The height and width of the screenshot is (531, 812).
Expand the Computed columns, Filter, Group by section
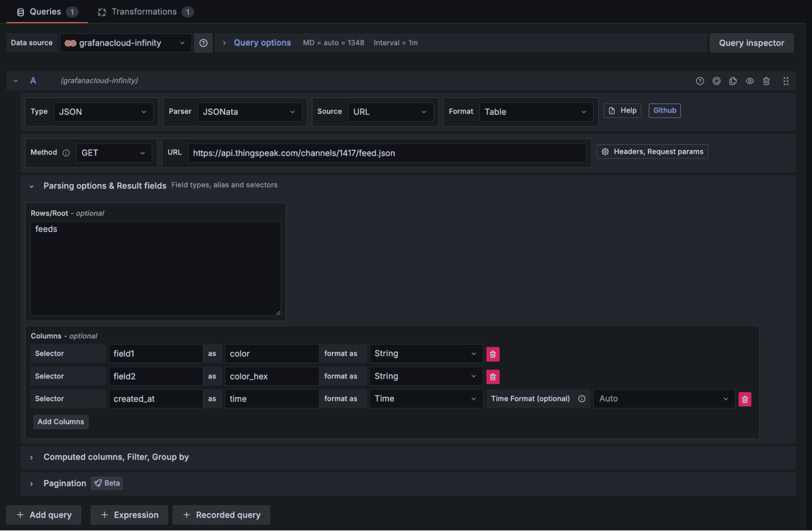click(116, 457)
